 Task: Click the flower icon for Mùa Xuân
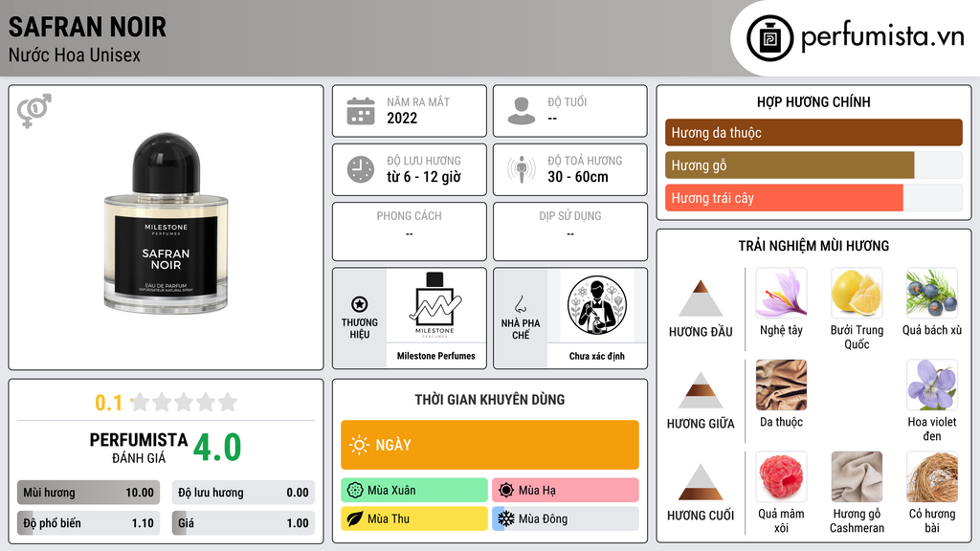click(x=355, y=491)
